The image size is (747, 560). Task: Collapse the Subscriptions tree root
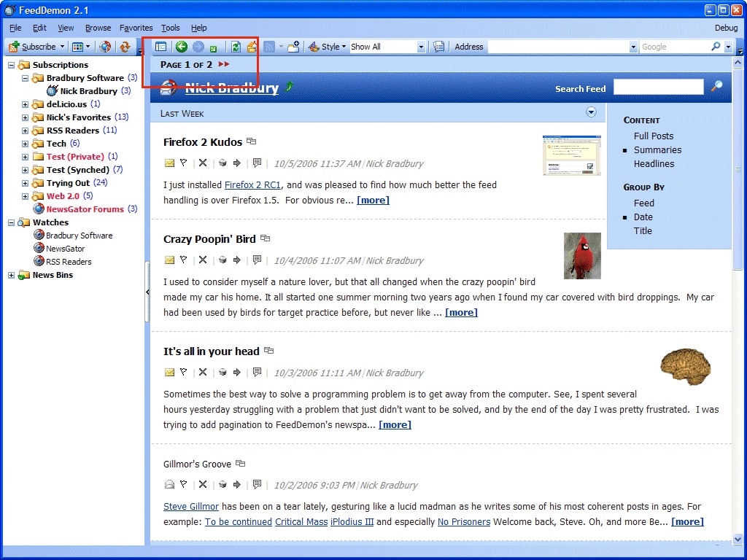12,65
